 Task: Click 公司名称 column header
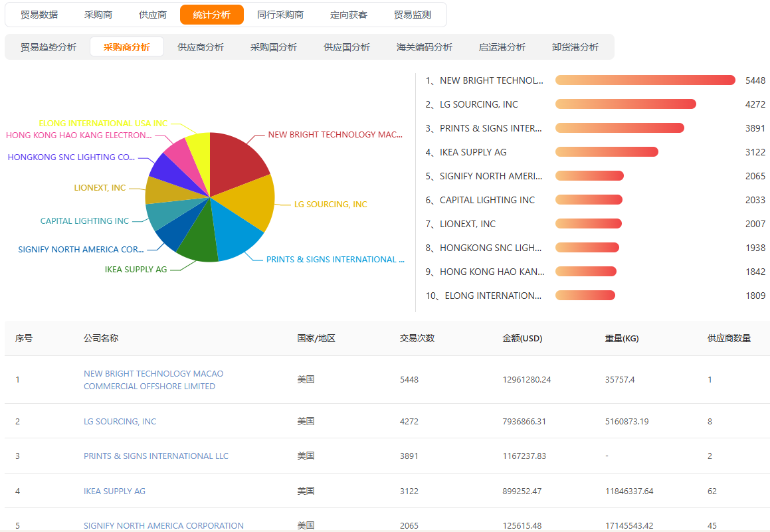click(101, 338)
